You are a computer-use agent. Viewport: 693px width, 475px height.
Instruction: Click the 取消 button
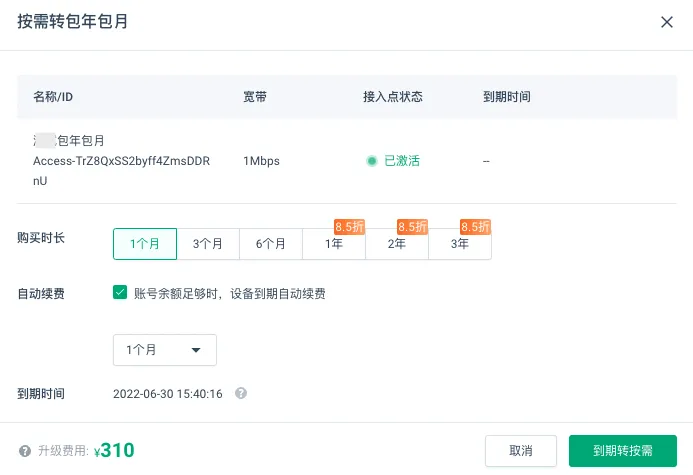point(521,451)
